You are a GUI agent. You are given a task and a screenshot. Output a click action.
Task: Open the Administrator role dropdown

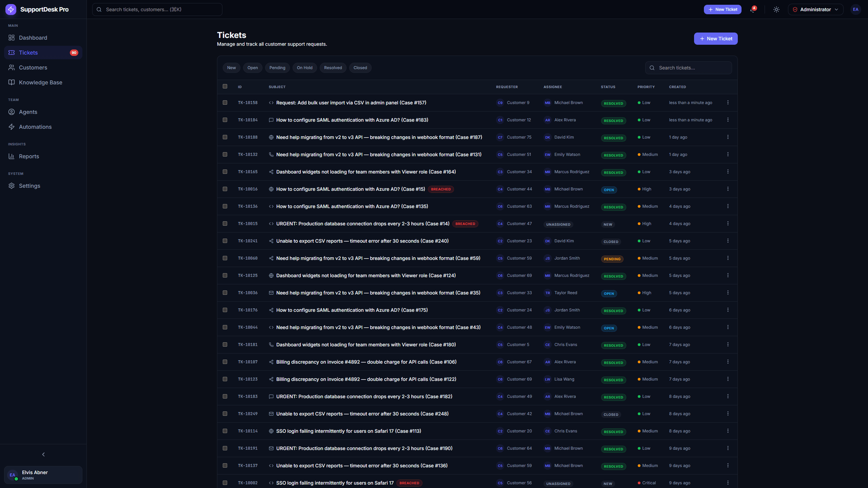tap(815, 9)
